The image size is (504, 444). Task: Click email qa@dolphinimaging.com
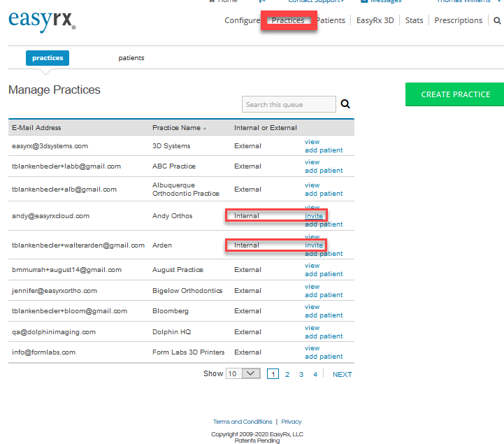tap(54, 332)
